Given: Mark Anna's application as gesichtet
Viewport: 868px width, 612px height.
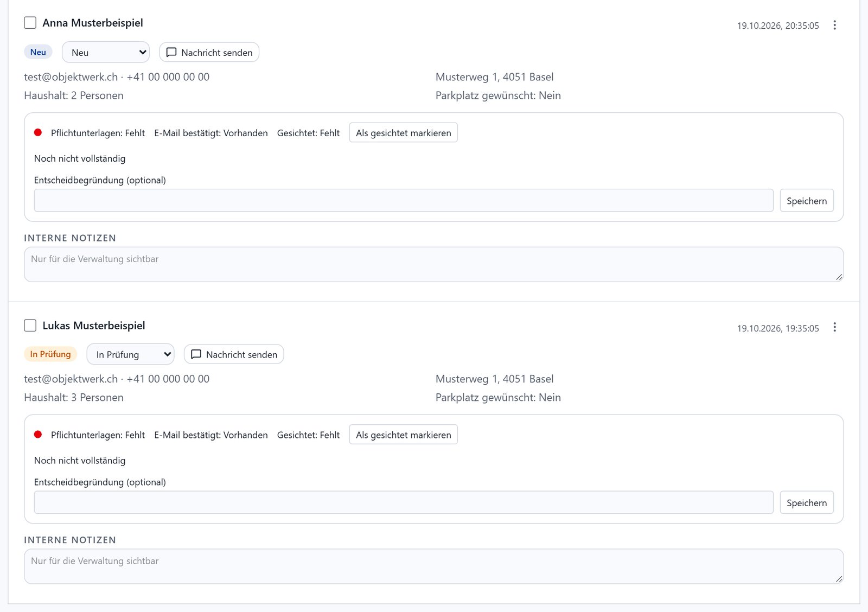Looking at the screenshot, I should tap(404, 132).
